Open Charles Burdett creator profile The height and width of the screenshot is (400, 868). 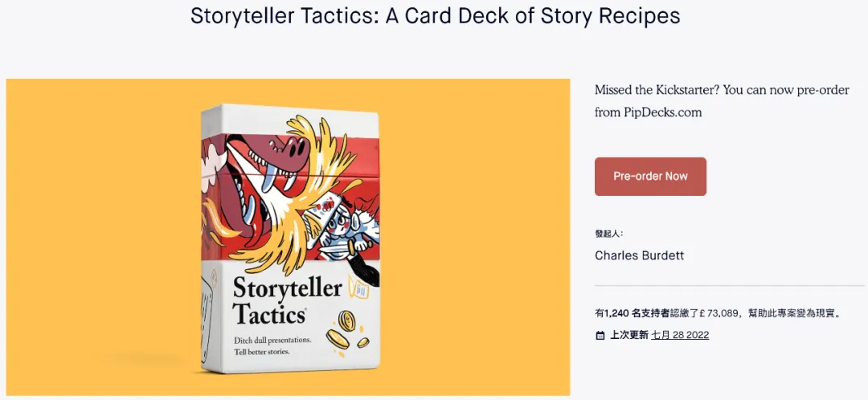[632, 255]
